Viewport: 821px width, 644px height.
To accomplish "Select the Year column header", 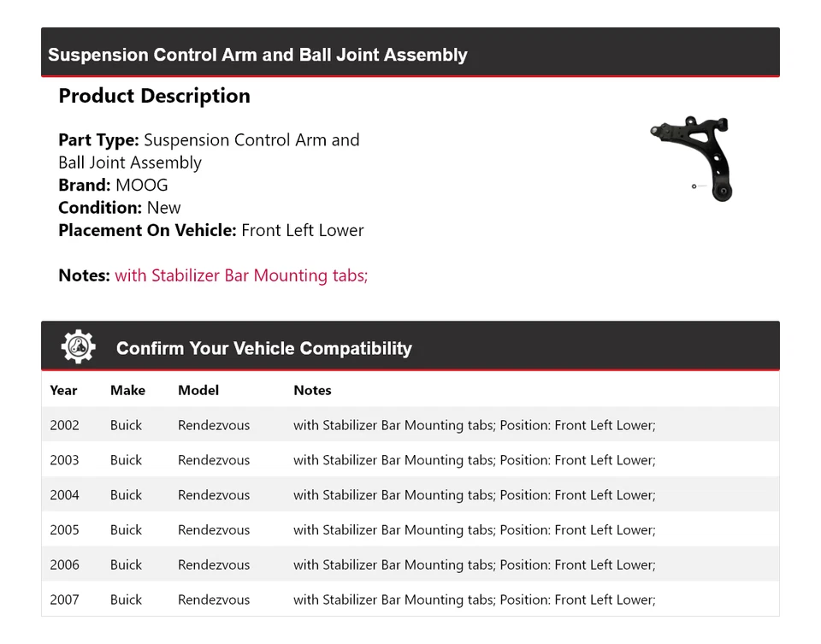I will [63, 390].
